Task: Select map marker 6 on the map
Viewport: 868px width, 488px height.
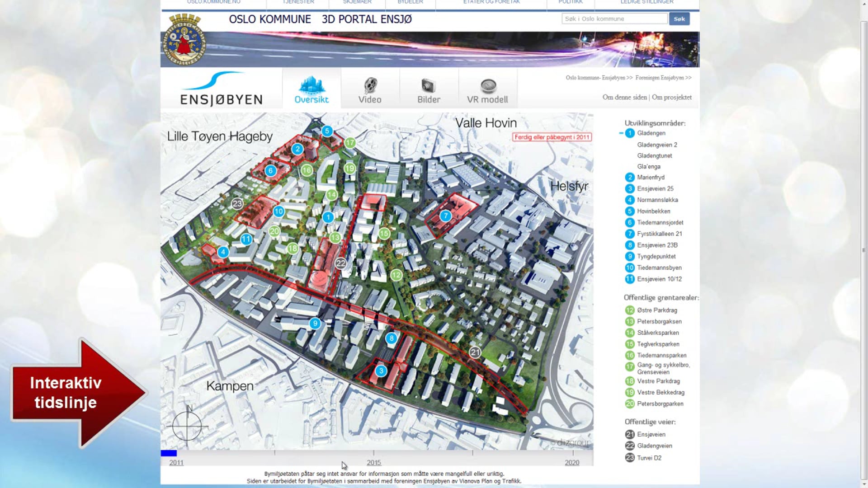Action: tap(270, 170)
